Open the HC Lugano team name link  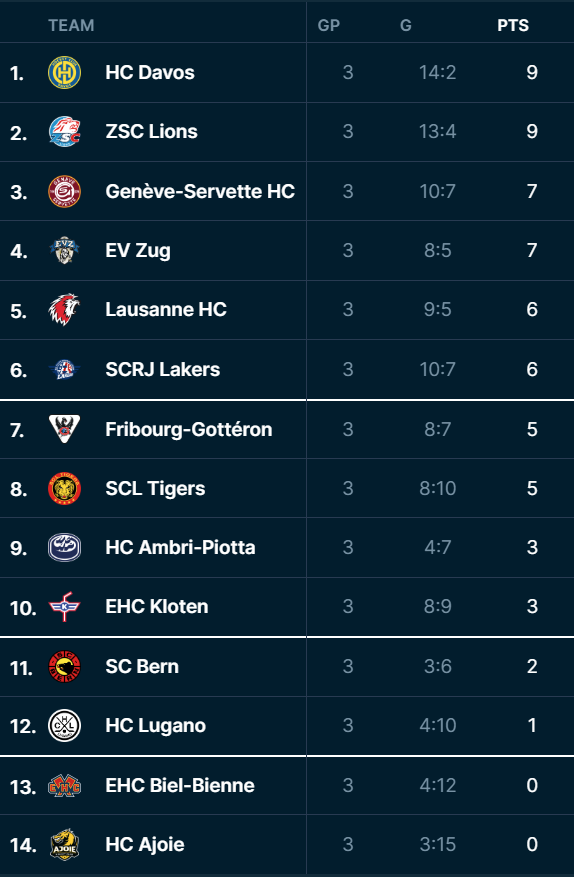156,725
